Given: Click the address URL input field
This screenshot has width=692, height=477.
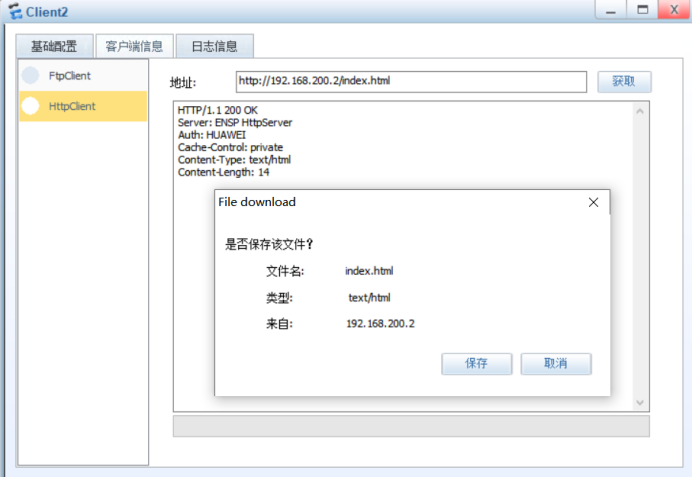Looking at the screenshot, I should [411, 82].
